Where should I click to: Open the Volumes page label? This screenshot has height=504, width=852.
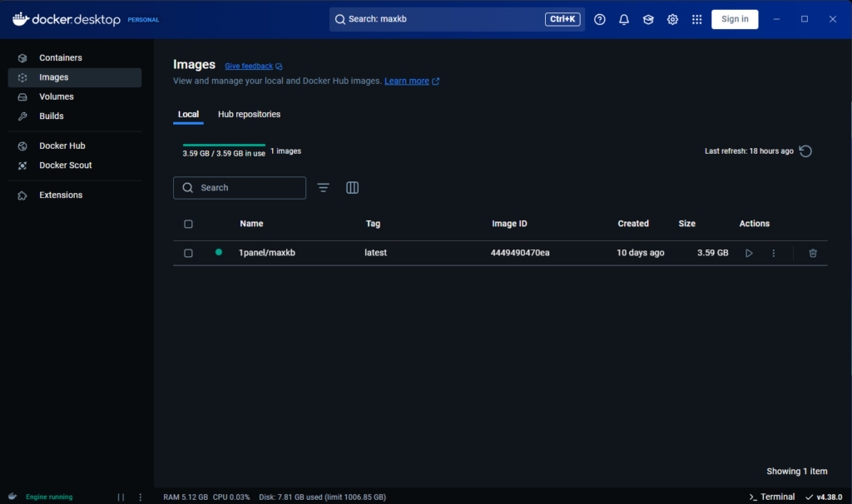pyautogui.click(x=57, y=96)
